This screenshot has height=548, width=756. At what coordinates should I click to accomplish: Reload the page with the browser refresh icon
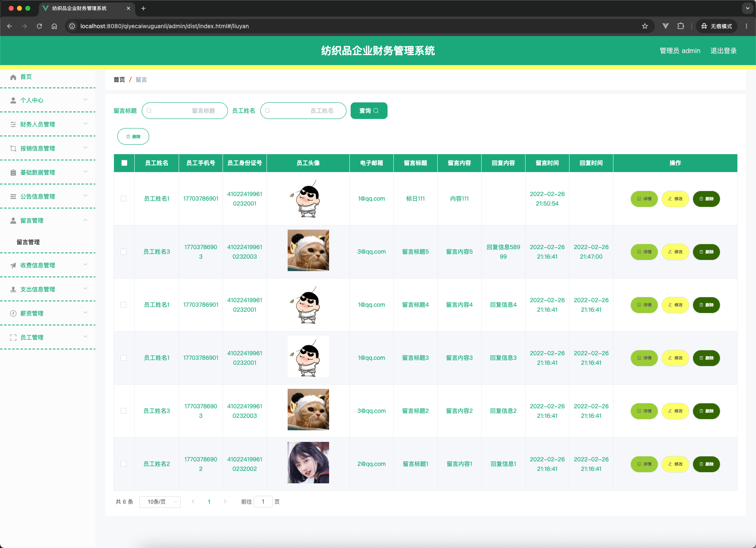tap(39, 26)
